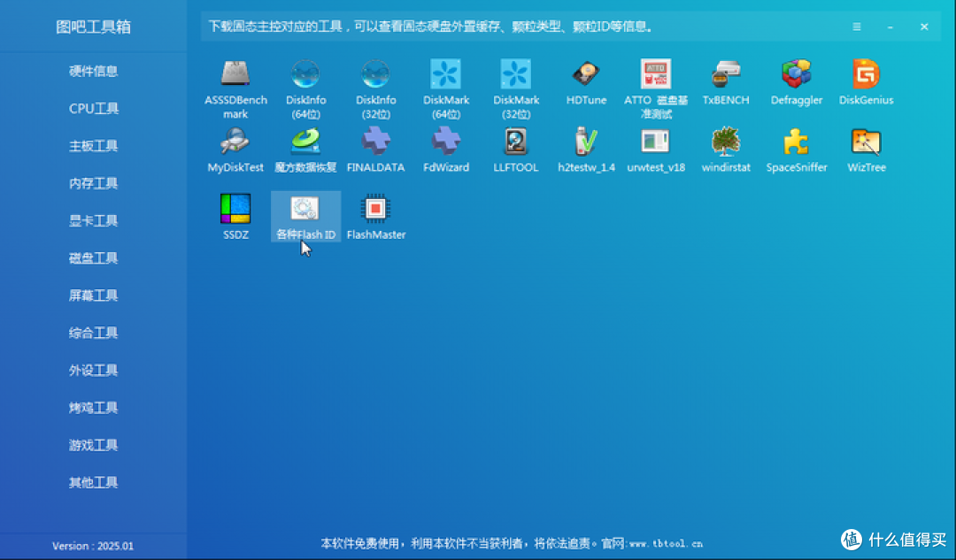Image resolution: width=956 pixels, height=560 pixels.
Task: Launch 魔方数据恢复 tool
Action: point(305,150)
